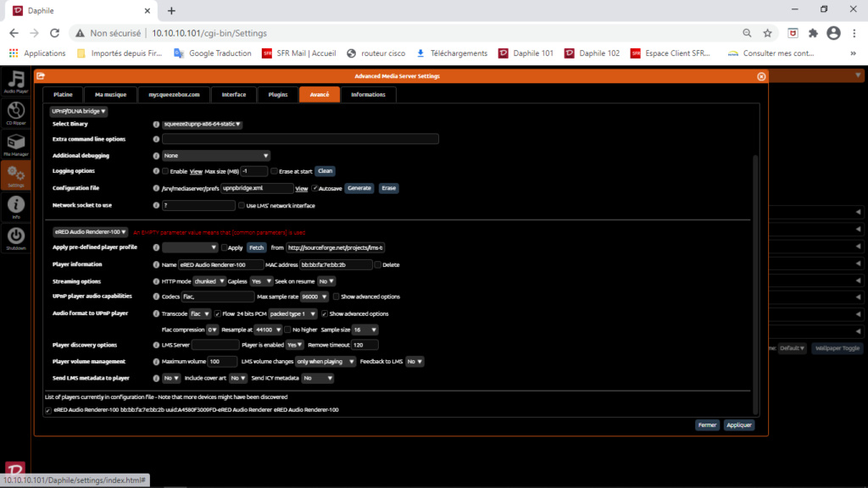The height and width of the screenshot is (488, 868).
Task: Open the Transcode flac dropdown
Action: 200,314
